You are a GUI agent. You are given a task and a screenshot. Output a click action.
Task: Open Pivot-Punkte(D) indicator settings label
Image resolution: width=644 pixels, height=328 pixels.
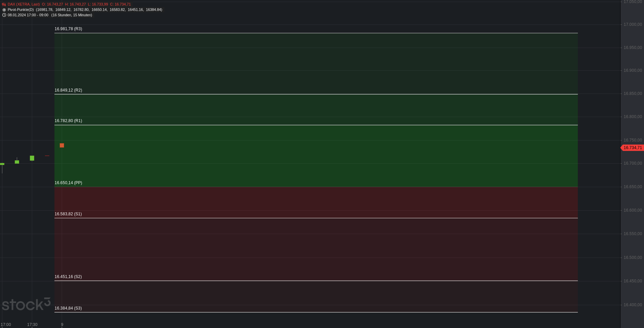(x=21, y=10)
